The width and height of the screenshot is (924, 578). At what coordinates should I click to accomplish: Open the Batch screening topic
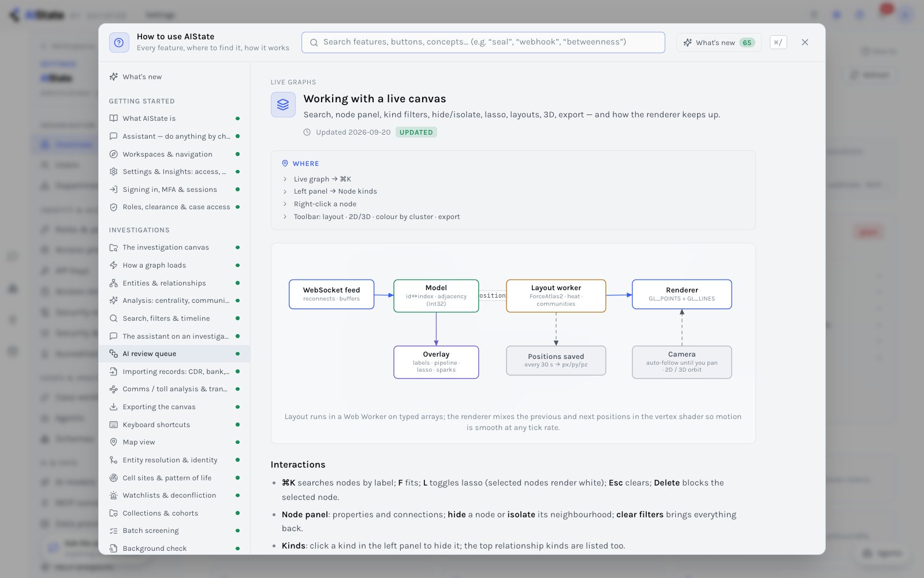pyautogui.click(x=174, y=531)
